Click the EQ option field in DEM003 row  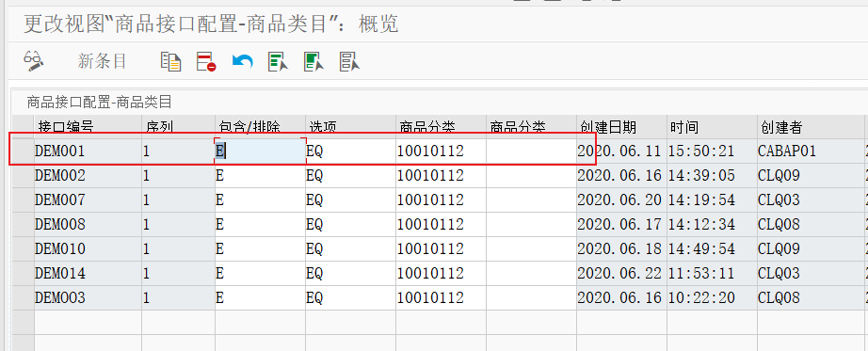click(350, 297)
